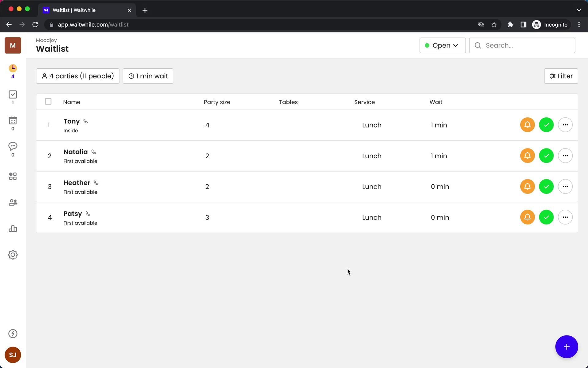Open the apps grid icon in the sidebar

[13, 176]
